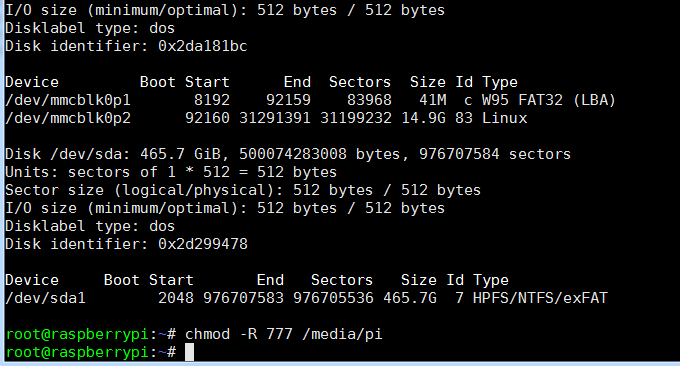Click the /dev/sda1 device entry
Image resolution: width=680 pixels, height=366 pixels.
coord(46,298)
